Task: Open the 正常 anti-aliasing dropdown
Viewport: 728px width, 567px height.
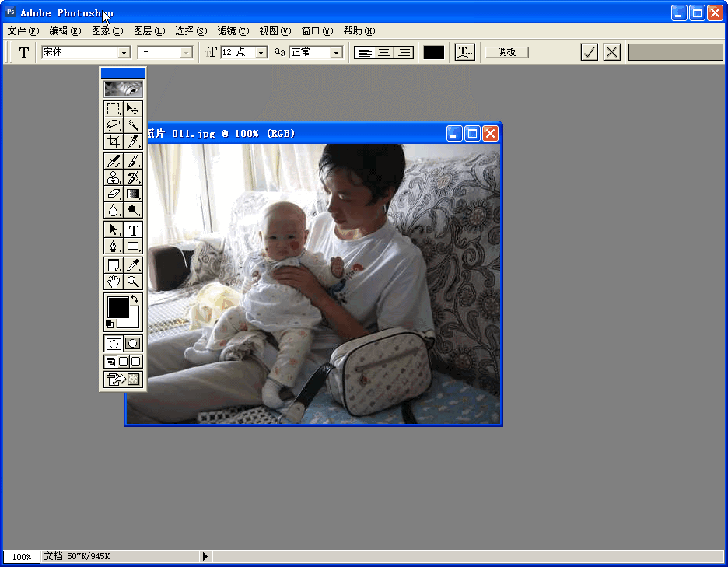Action: tap(334, 52)
